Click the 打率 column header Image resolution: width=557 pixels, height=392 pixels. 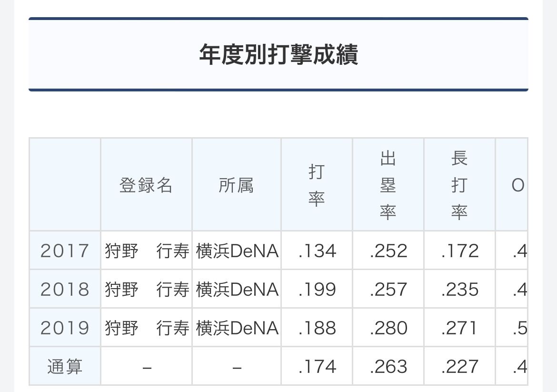(317, 185)
